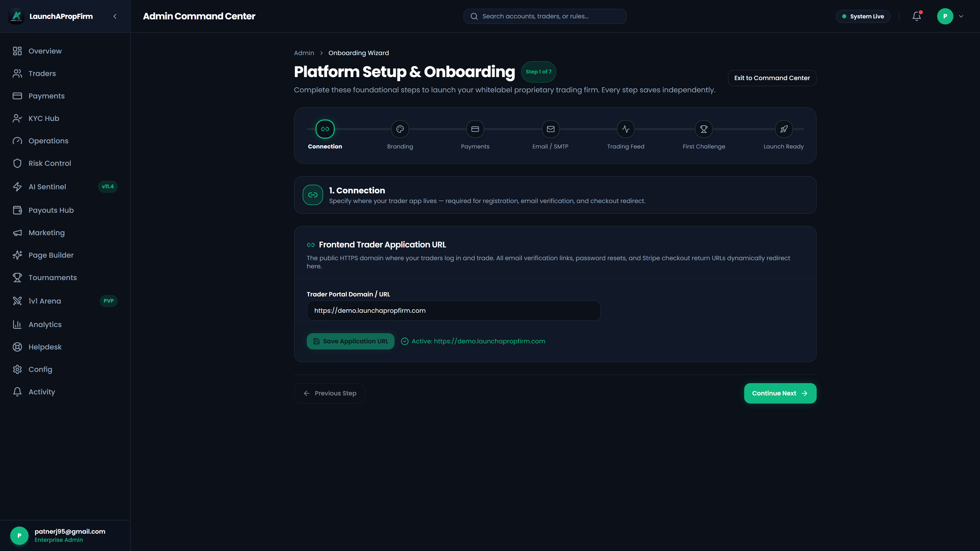Select the Email / SMTP envelope step icon
Screen dimensions: 980x551
pos(550,129)
